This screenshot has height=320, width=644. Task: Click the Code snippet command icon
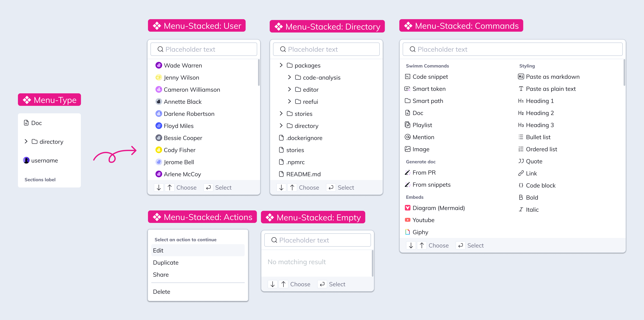click(x=407, y=77)
